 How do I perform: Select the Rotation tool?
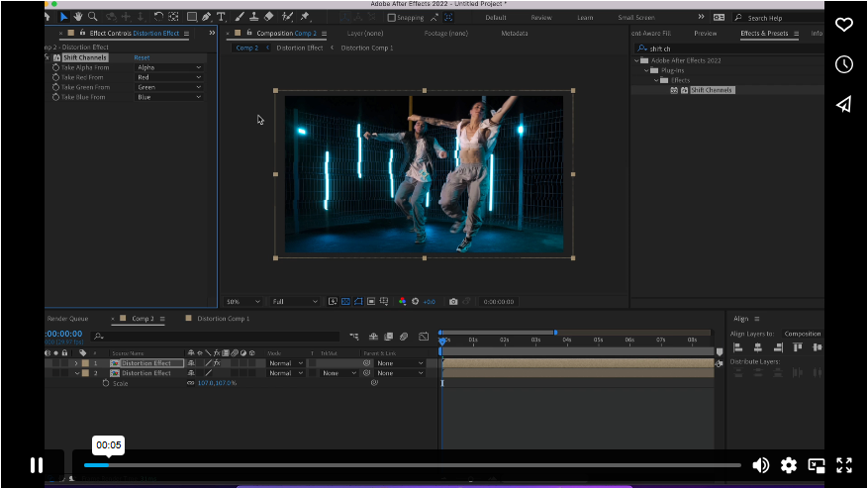(158, 17)
